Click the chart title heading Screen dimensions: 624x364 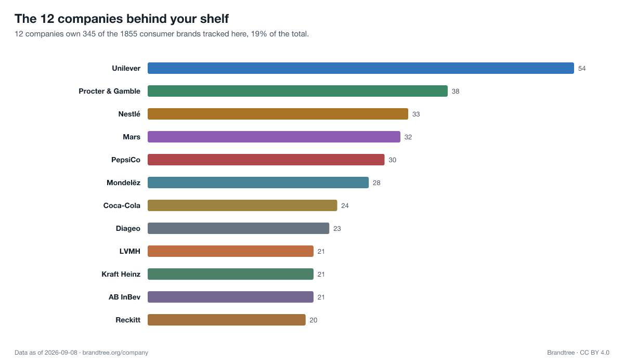pyautogui.click(x=122, y=19)
